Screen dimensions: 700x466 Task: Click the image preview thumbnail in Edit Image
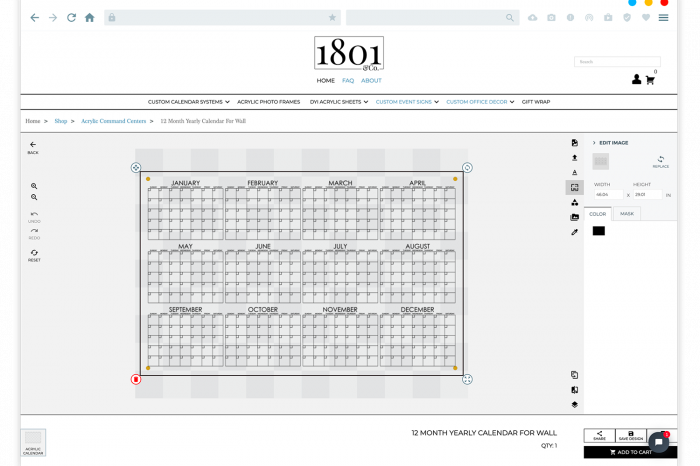(x=600, y=161)
